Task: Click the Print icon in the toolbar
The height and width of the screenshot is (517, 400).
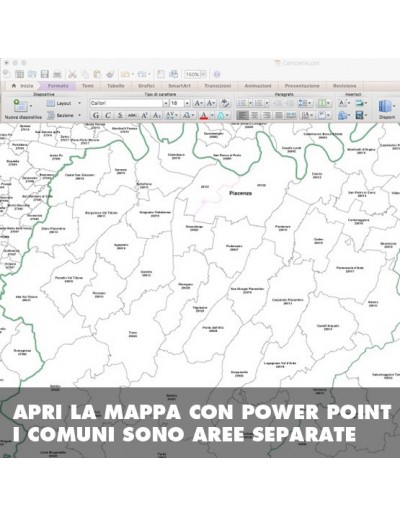Action: 57,74
